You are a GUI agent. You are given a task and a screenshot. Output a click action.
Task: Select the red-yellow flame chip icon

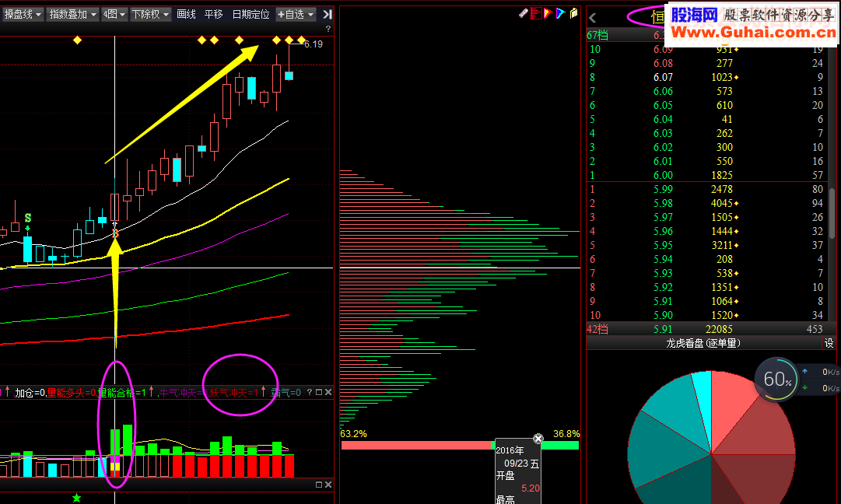tap(548, 13)
